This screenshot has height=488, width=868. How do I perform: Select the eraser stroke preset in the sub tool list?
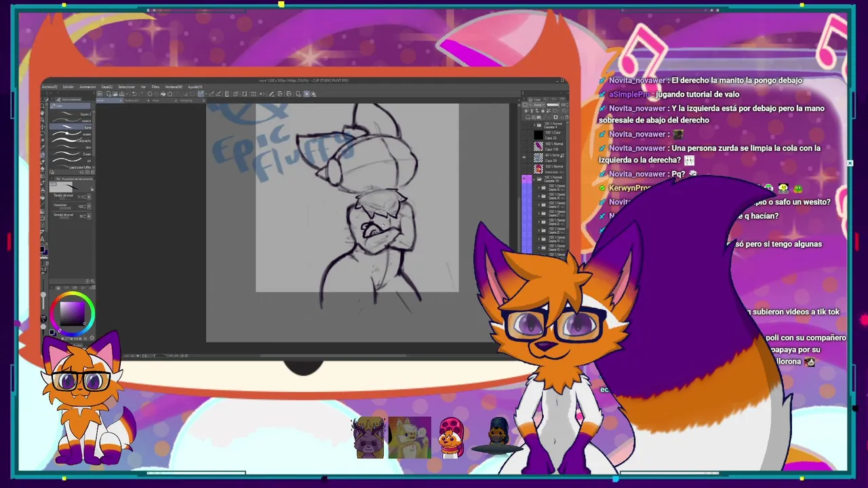[x=71, y=134]
